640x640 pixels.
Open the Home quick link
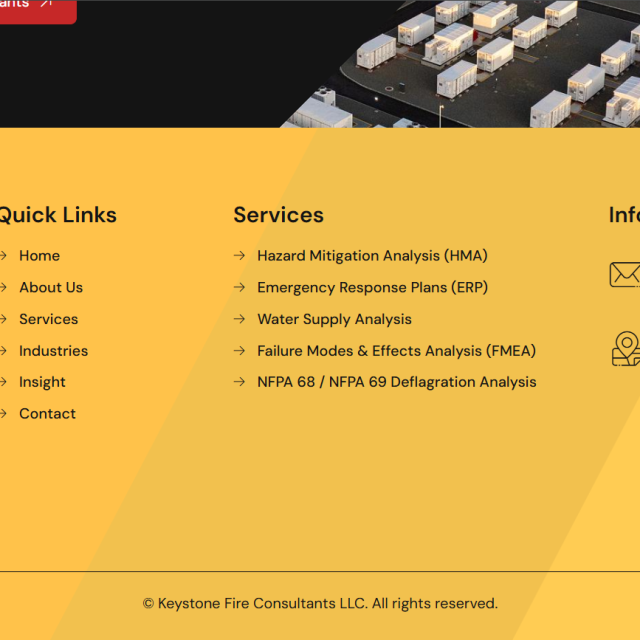(x=40, y=256)
